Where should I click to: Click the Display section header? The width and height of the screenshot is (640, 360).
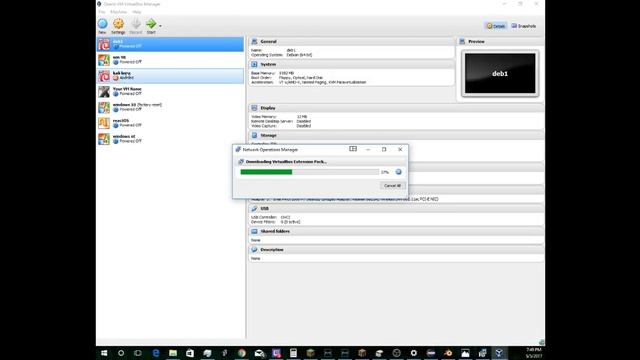click(x=396, y=108)
